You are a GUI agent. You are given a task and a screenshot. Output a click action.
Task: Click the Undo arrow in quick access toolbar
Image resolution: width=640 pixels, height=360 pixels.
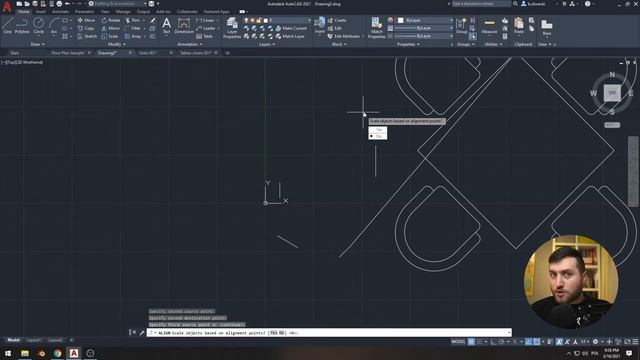(67, 4)
